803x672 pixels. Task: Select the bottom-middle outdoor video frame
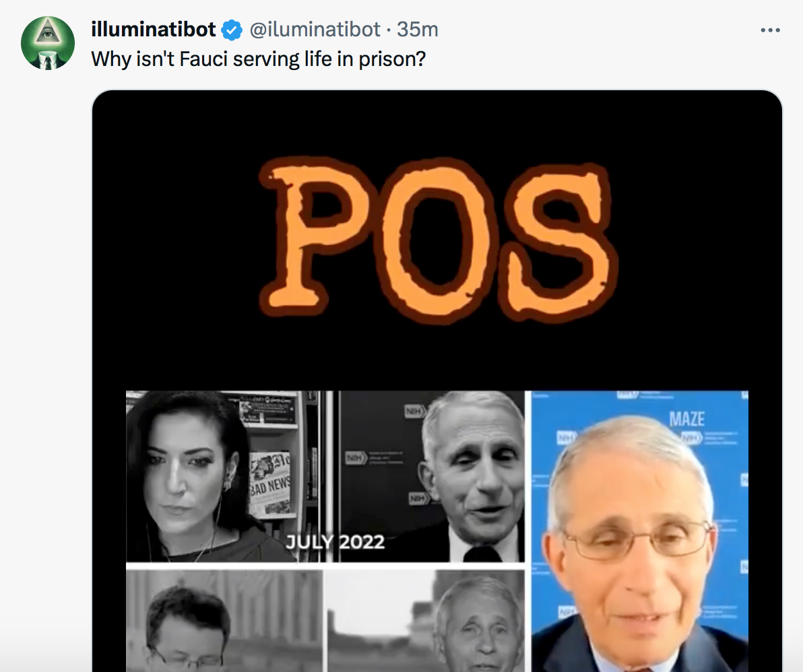tap(426, 621)
